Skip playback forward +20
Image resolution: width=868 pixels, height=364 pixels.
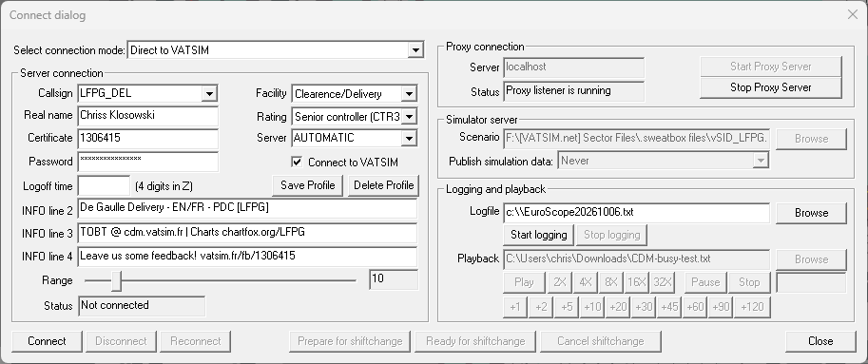(618, 307)
